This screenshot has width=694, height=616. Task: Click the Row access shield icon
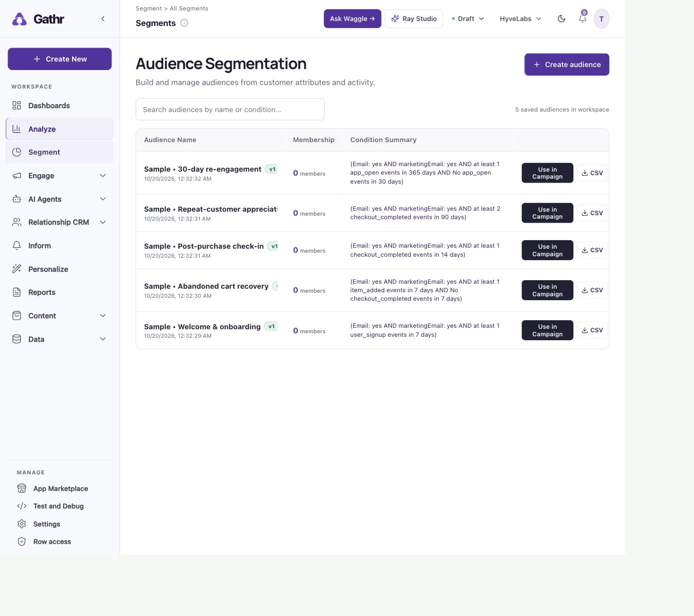[22, 542]
